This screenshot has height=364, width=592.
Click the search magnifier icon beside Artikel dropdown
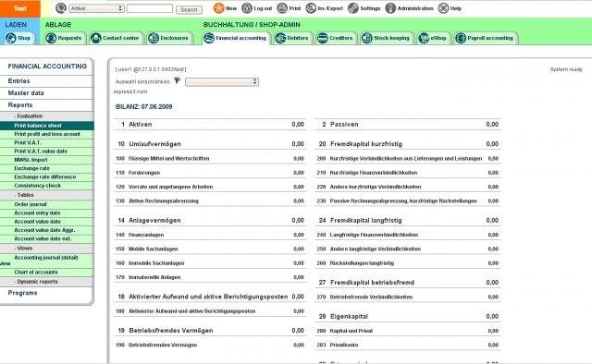(61, 8)
